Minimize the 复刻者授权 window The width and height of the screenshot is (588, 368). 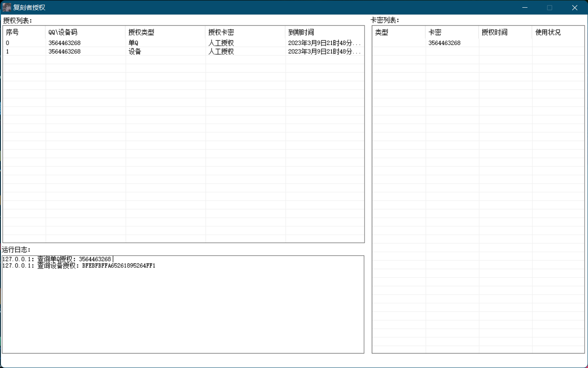click(525, 7)
